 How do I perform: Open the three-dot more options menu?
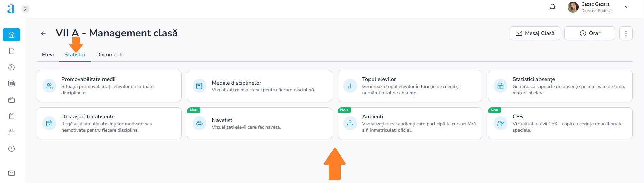(626, 33)
